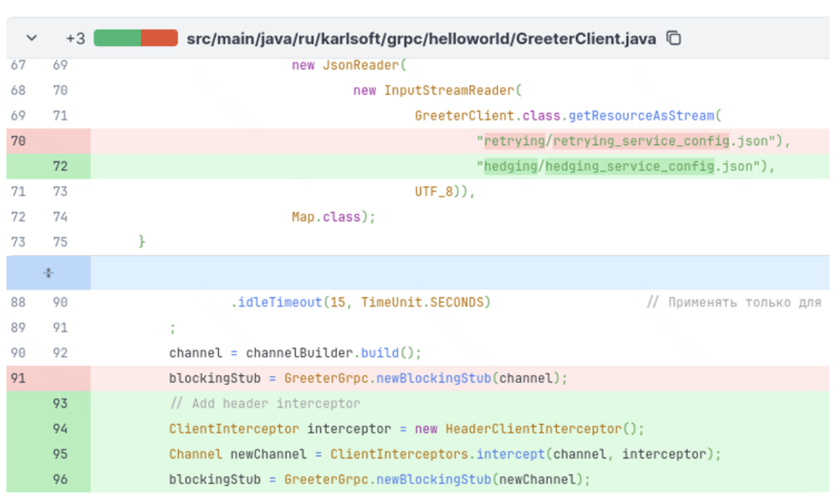The image size is (840, 504).
Task: Click the getResourceAsStream code line
Action: point(568,116)
